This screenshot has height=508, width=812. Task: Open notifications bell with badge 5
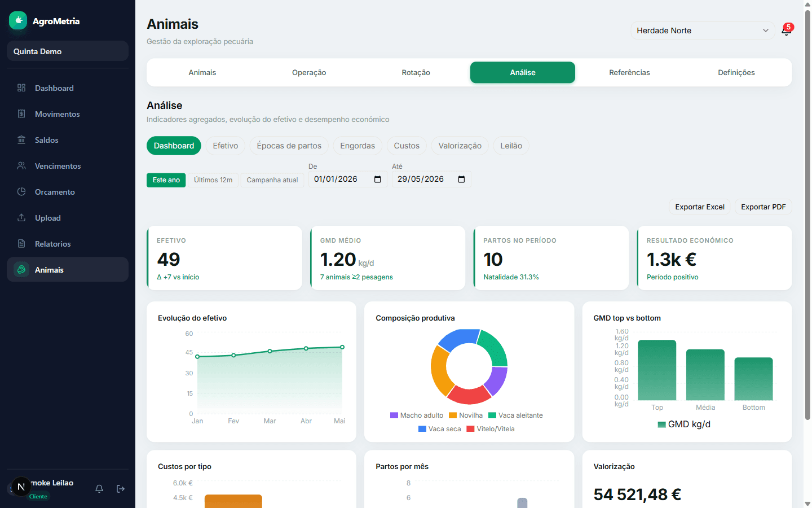786,30
